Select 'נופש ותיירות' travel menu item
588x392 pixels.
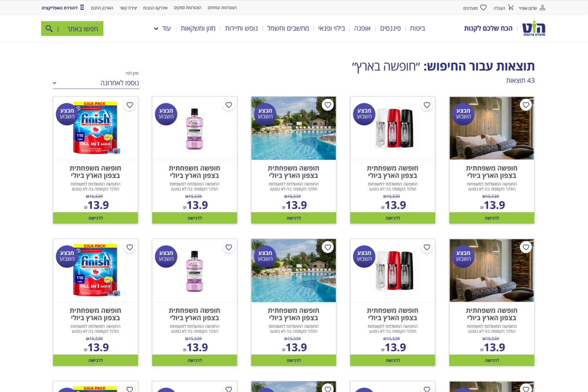tap(241, 28)
